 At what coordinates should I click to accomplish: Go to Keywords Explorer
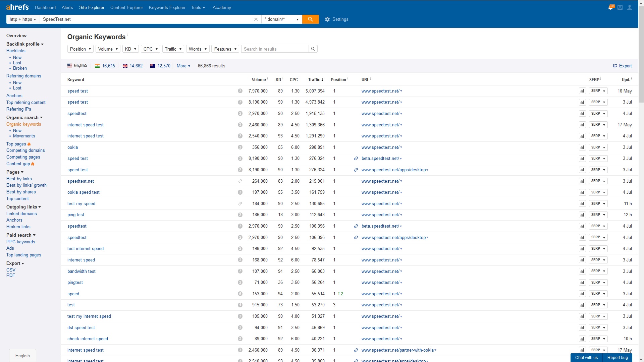click(x=167, y=7)
